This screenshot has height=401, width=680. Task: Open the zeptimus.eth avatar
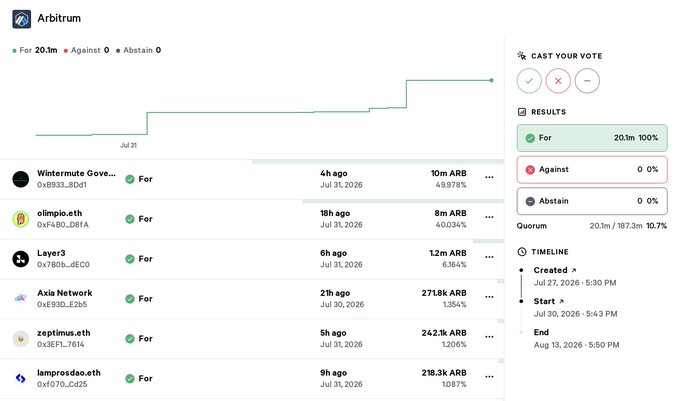coord(20,339)
